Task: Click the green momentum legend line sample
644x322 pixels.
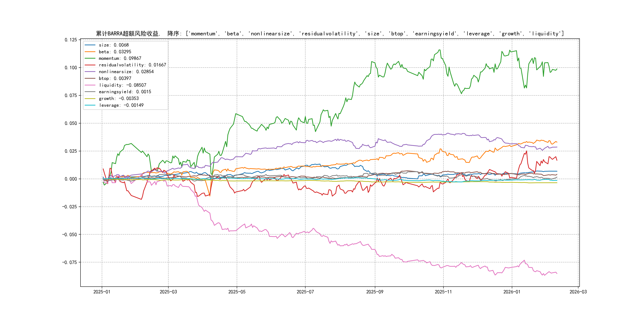Action: pyautogui.click(x=90, y=58)
